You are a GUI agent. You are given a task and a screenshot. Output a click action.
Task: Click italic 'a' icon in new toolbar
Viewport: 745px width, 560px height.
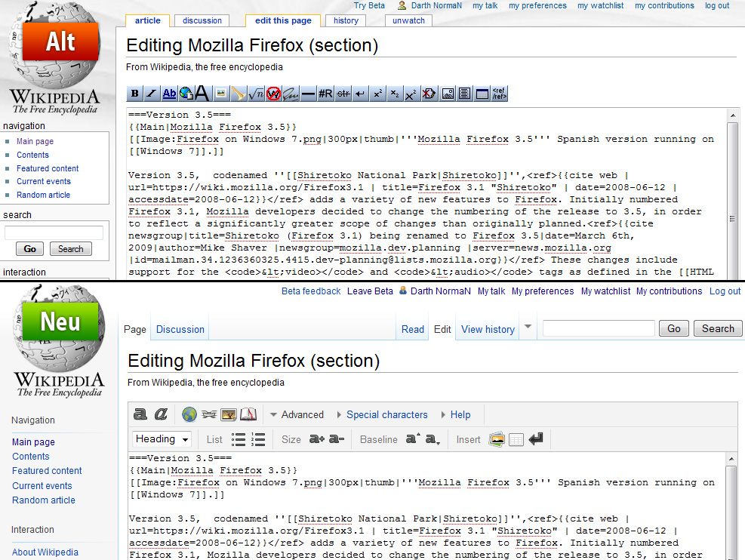[x=161, y=414]
